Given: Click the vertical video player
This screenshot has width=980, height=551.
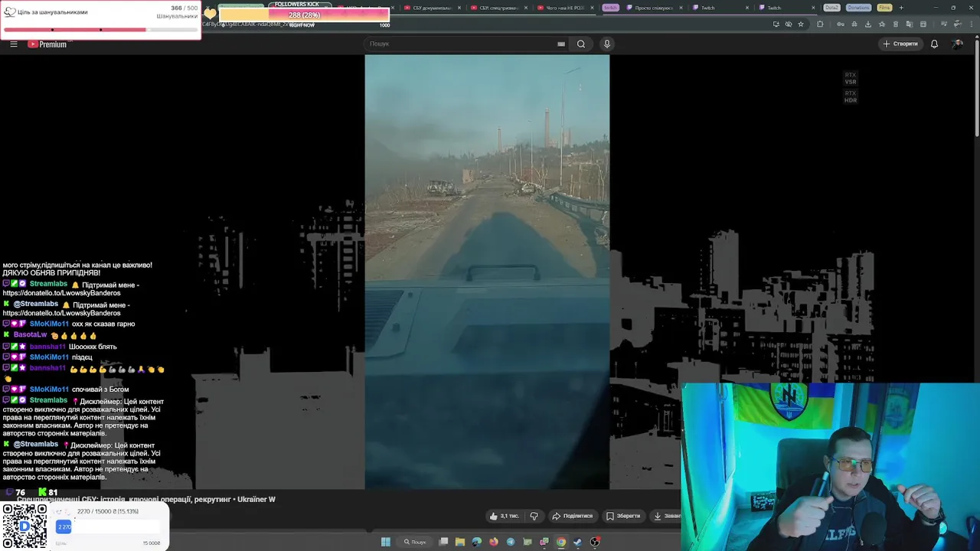Looking at the screenshot, I should (x=487, y=272).
